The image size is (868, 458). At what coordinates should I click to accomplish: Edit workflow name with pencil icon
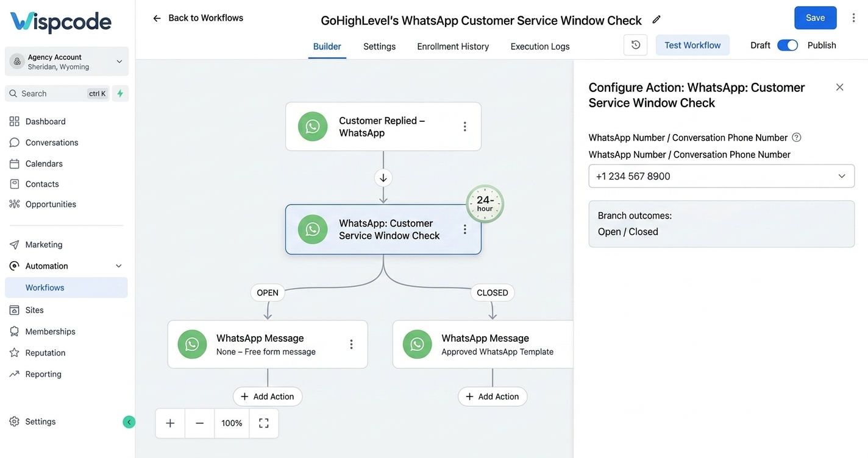pyautogui.click(x=656, y=19)
